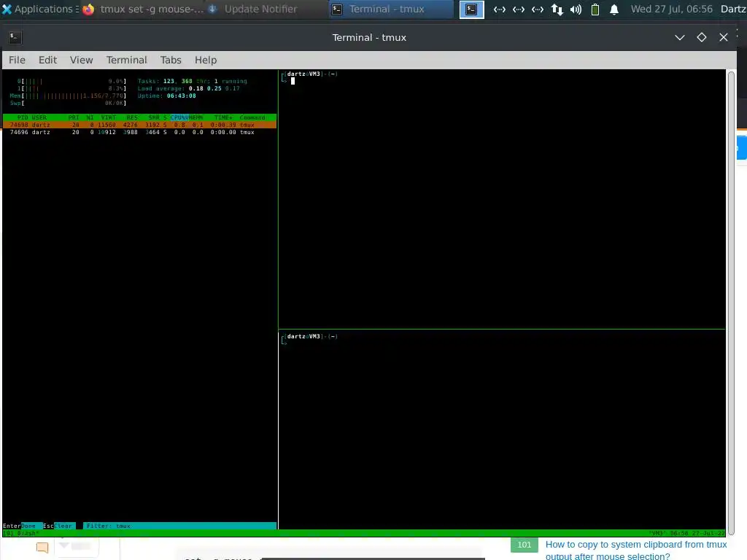Open the Update Notifier taskbar entry
The width and height of the screenshot is (747, 560).
[253, 9]
